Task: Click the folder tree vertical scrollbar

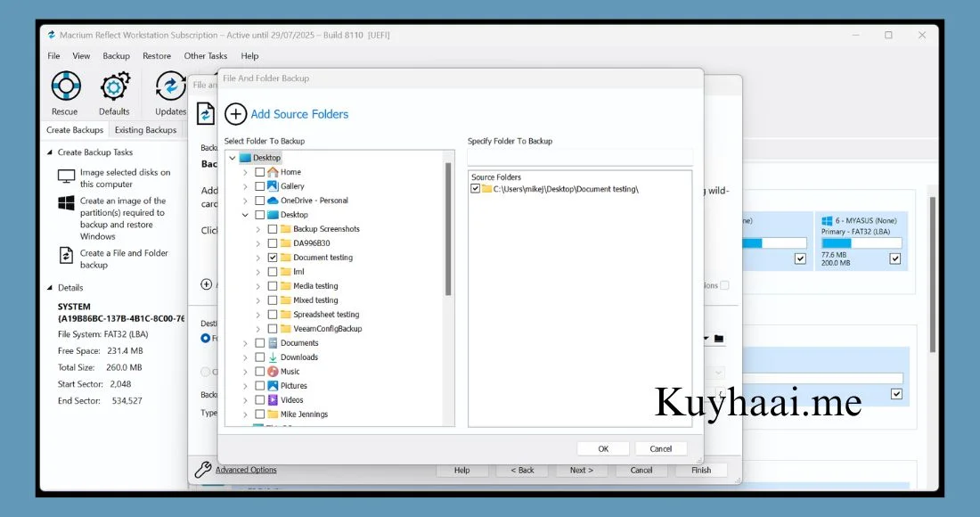Action: click(x=448, y=228)
